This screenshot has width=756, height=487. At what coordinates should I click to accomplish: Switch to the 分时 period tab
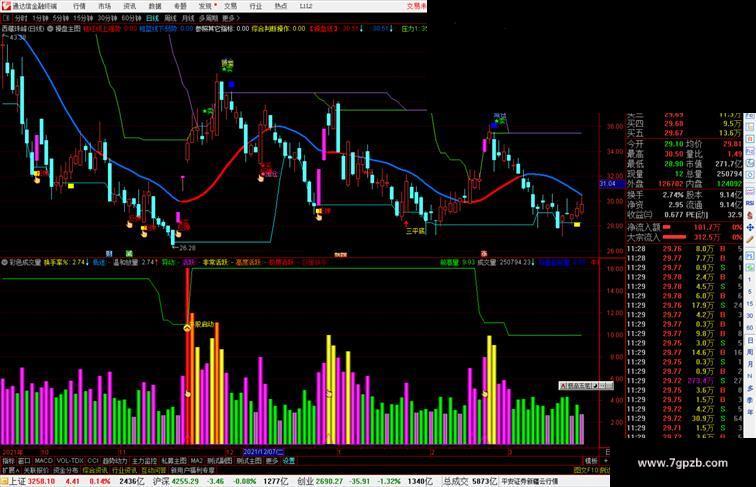click(21, 18)
